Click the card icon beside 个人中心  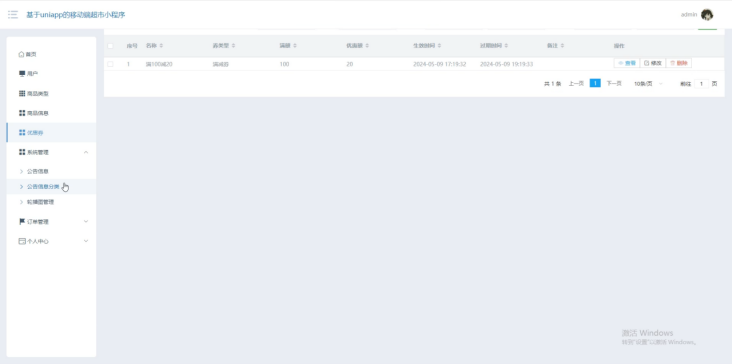[22, 241]
